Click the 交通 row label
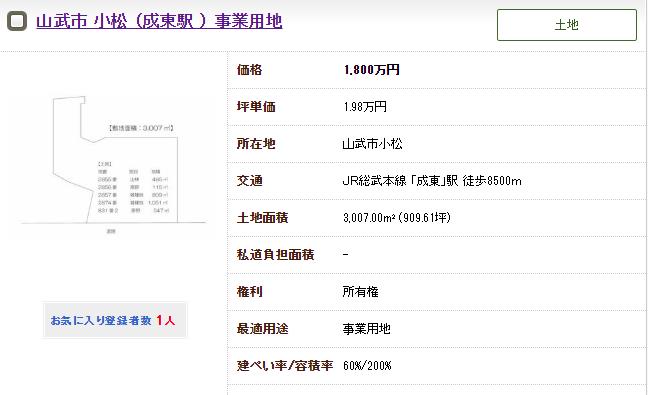648x395 pixels. pyautogui.click(x=249, y=181)
